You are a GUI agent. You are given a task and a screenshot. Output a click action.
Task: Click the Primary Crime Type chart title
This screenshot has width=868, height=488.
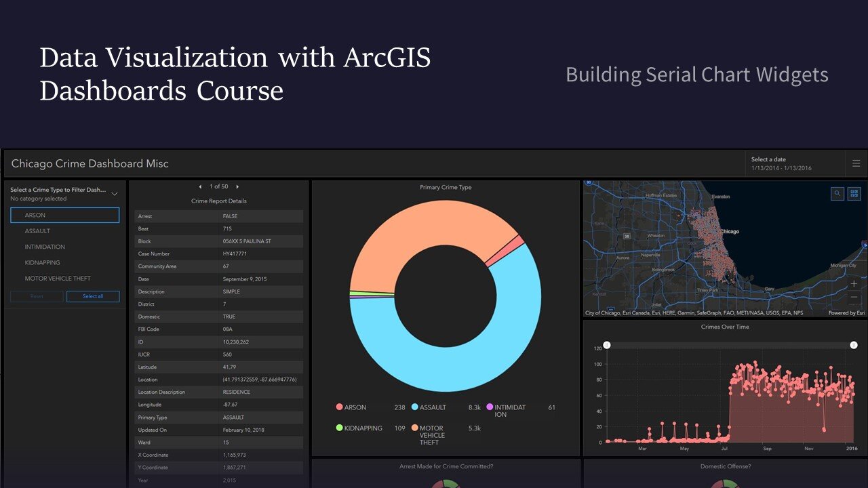(x=446, y=187)
